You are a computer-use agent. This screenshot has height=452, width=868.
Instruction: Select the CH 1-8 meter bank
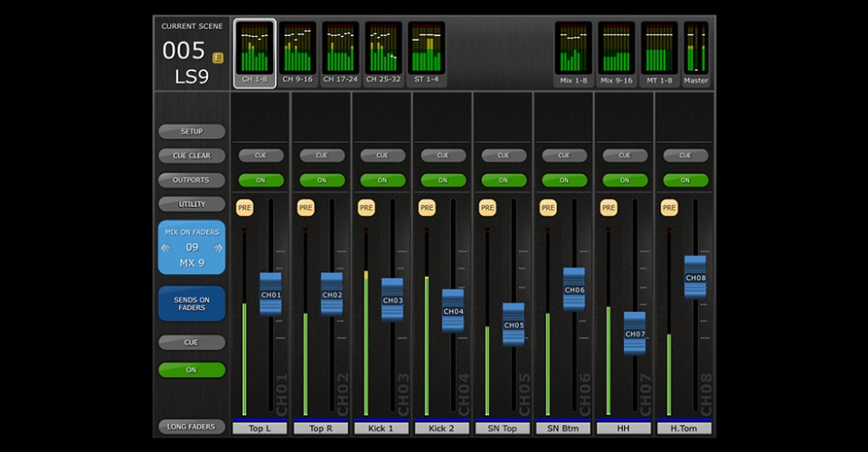pos(255,53)
